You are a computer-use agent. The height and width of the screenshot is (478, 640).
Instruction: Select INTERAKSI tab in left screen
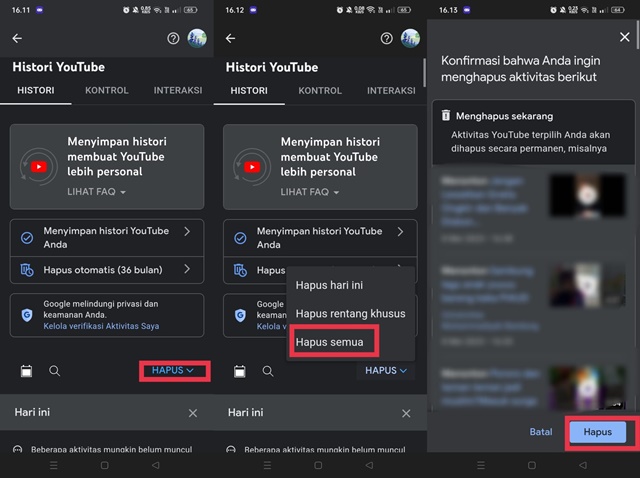(x=178, y=90)
